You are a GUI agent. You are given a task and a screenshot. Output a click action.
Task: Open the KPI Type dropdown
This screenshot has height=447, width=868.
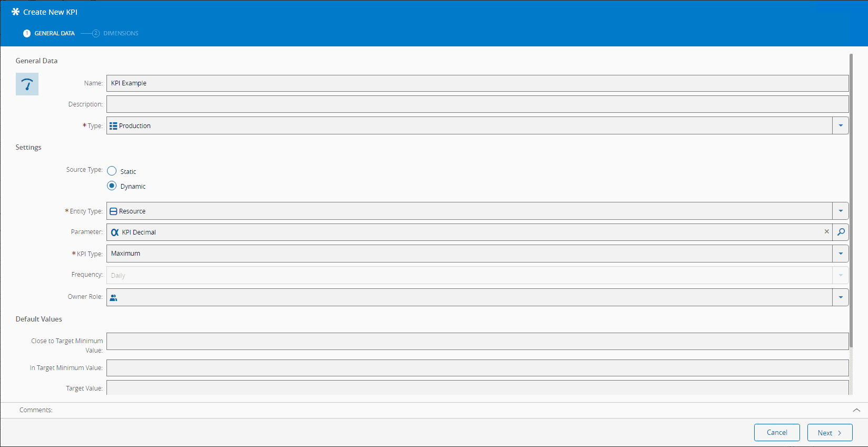(x=841, y=254)
